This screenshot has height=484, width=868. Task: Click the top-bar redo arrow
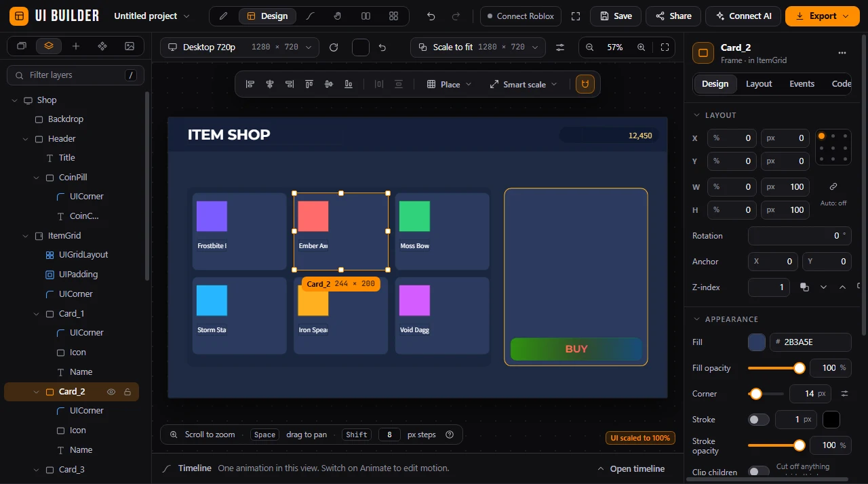click(x=456, y=16)
